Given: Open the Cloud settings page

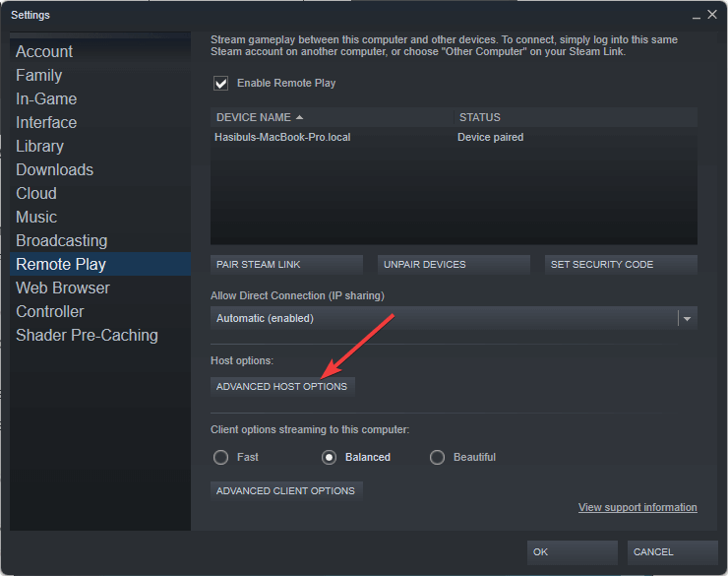Looking at the screenshot, I should click(99, 193).
